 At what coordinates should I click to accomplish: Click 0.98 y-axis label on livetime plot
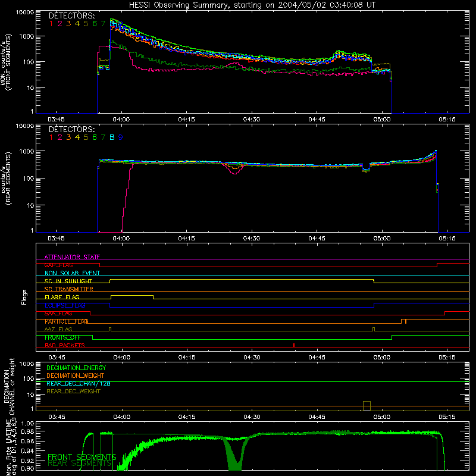pyautogui.click(x=28, y=431)
